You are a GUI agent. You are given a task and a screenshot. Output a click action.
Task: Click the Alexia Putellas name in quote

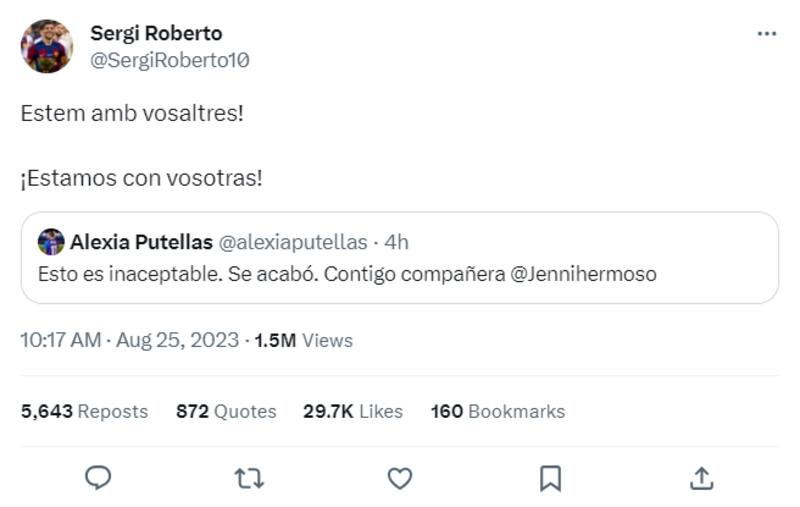coord(141,242)
